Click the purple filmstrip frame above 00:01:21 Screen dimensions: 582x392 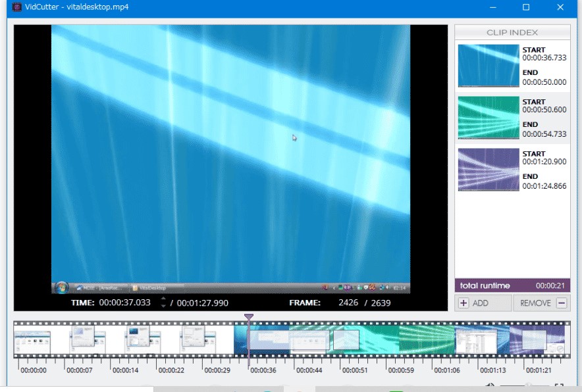click(537, 340)
